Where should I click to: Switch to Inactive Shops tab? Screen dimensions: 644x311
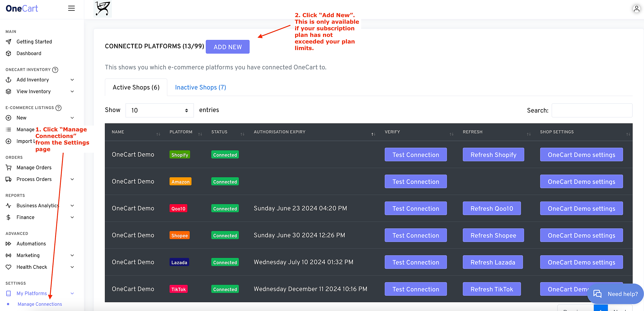[200, 87]
